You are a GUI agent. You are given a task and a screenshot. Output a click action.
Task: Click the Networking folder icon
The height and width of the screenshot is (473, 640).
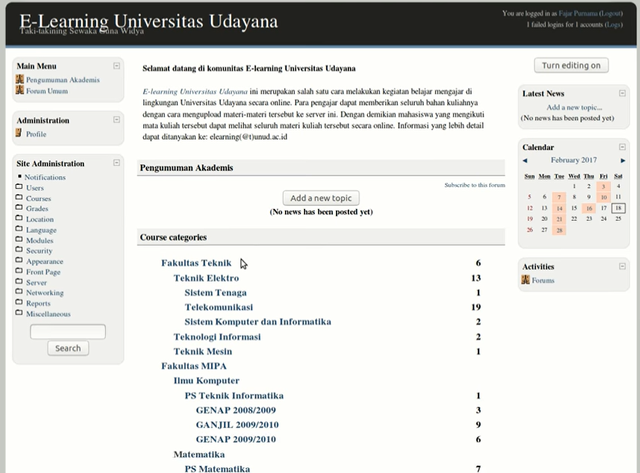click(19, 292)
